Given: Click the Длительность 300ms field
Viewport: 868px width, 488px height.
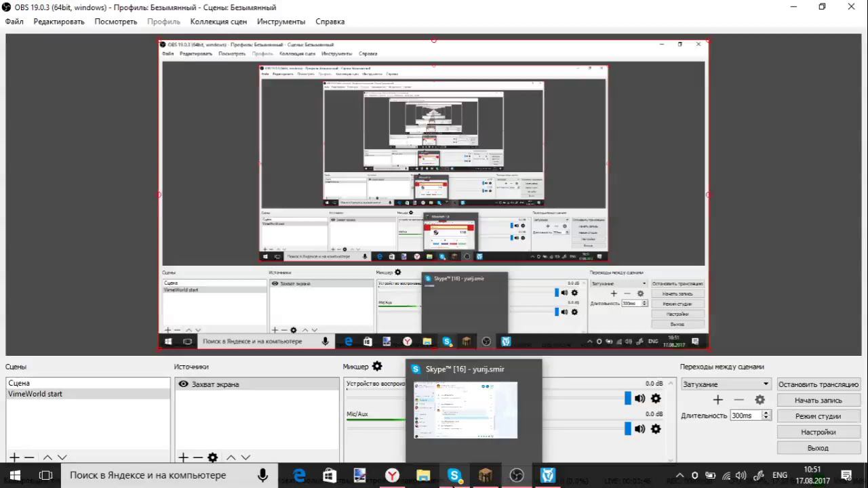Looking at the screenshot, I should [x=746, y=415].
